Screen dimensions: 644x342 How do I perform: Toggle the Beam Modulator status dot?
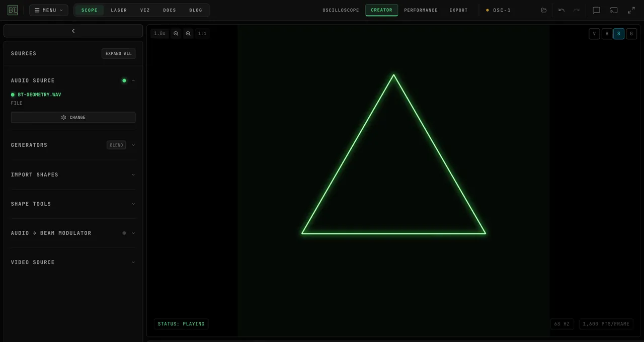124,233
